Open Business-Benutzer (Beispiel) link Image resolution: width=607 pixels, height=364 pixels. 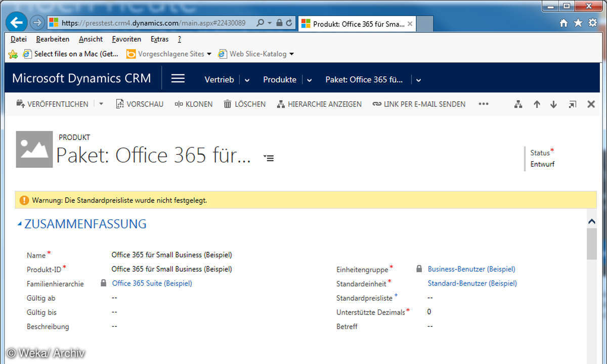pyautogui.click(x=471, y=269)
